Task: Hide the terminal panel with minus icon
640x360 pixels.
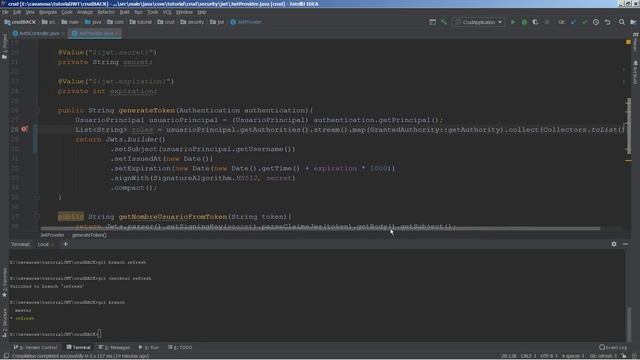Action: tap(625, 244)
